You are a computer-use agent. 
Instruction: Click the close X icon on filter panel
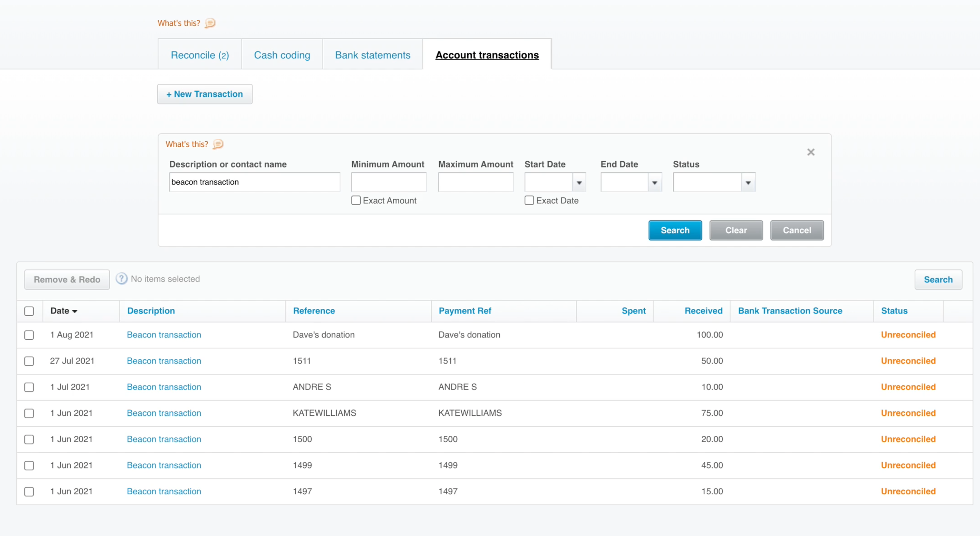pos(811,152)
